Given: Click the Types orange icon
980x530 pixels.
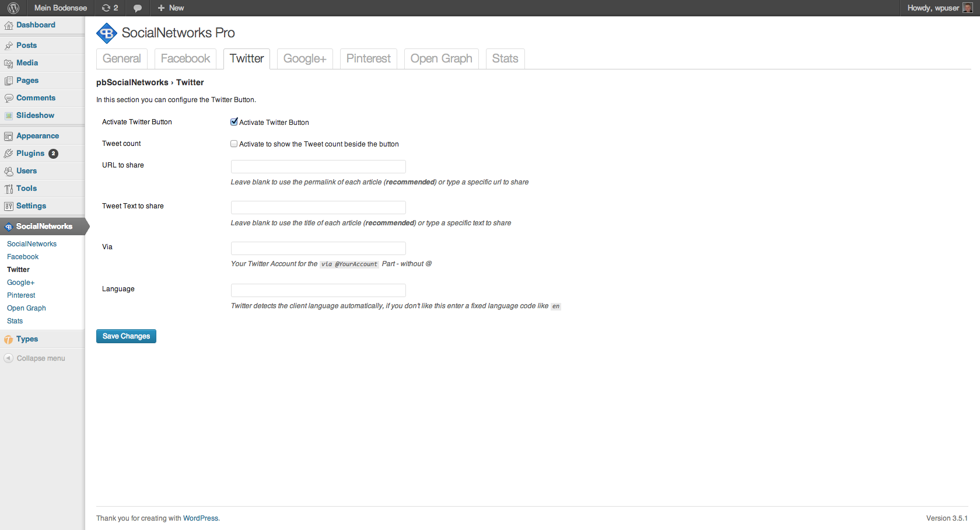Looking at the screenshot, I should [x=9, y=339].
